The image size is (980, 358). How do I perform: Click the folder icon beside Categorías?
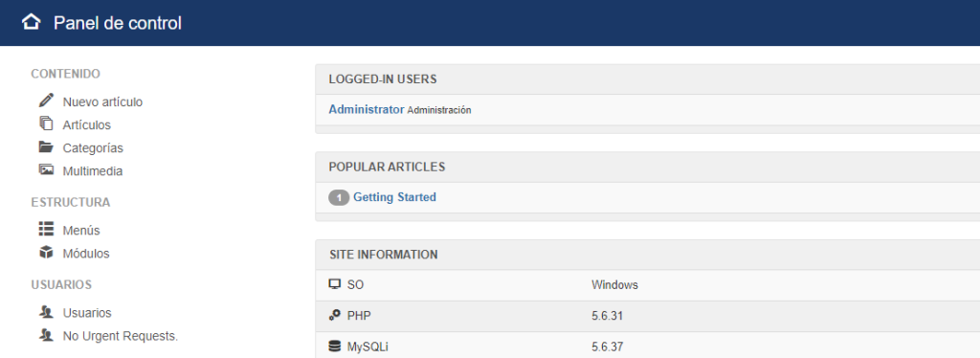point(46,147)
